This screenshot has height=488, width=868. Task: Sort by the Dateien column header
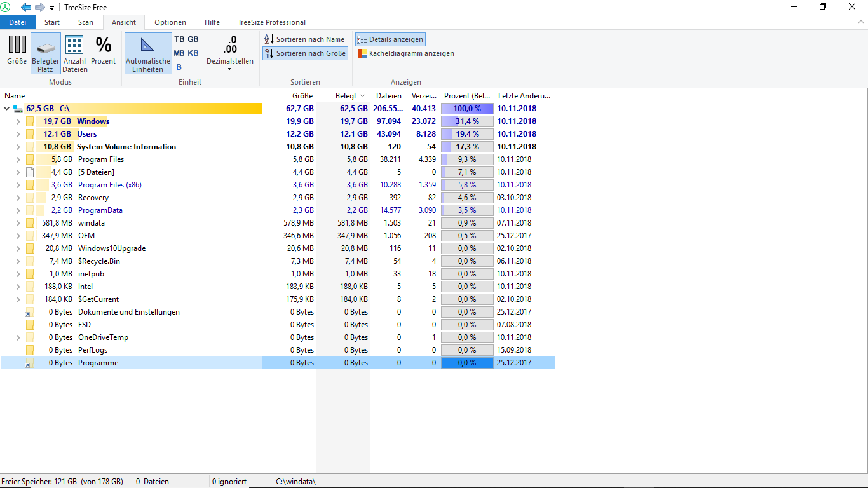click(388, 96)
